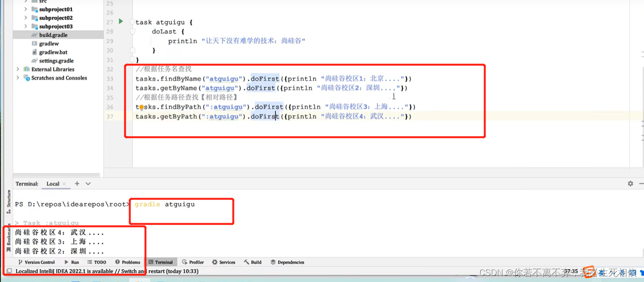Click the Terminal: panel title label
This screenshot has width=644, height=282.
tap(27, 184)
